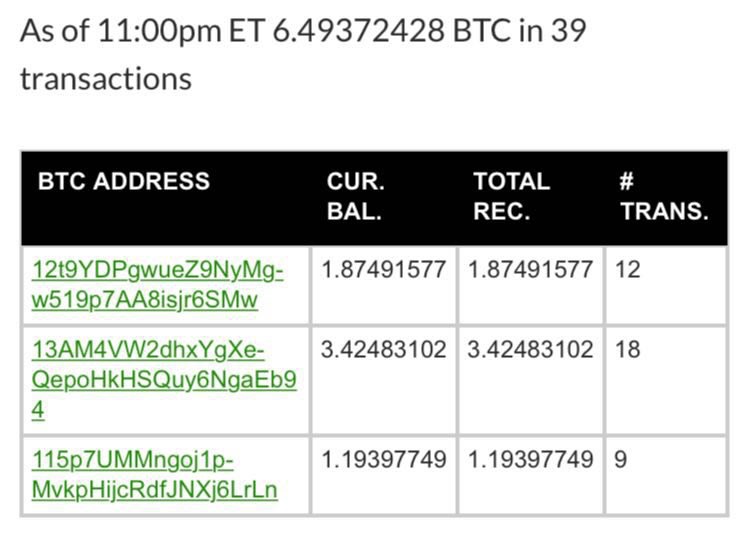Image resolution: width=749 pixels, height=544 pixels.
Task: Select current balance 1.87491577 in first row
Action: click(384, 269)
